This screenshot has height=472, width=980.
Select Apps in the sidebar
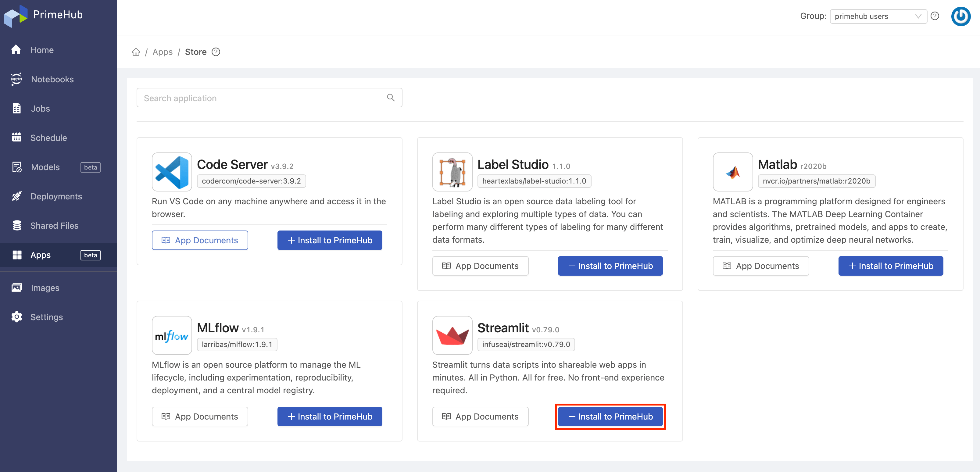[59, 255]
